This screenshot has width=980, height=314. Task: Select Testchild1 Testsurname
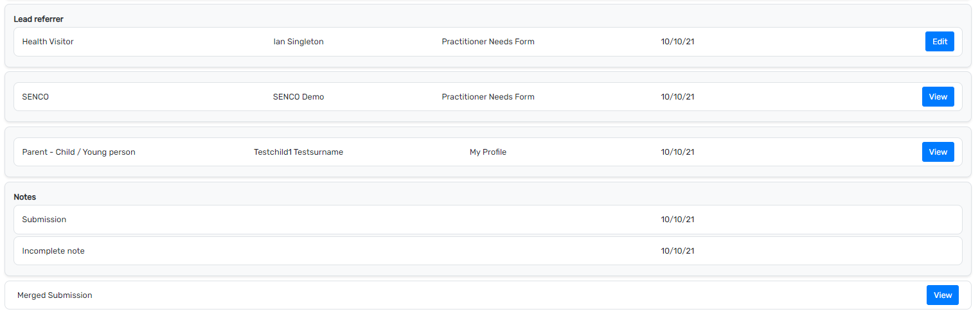298,152
